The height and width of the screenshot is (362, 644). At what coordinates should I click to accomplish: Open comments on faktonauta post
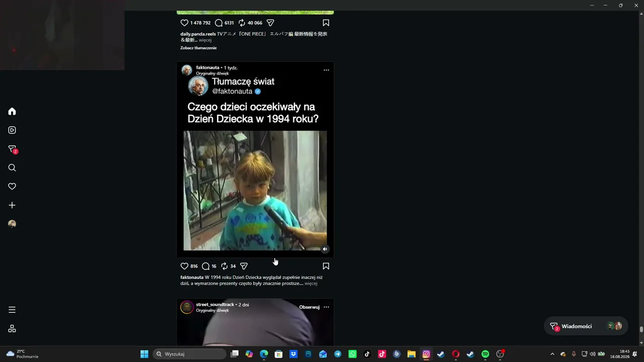tap(206, 266)
